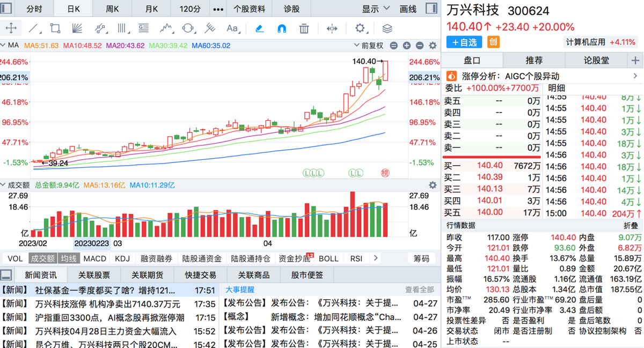Select the 资金抄底 indicator

[294, 258]
